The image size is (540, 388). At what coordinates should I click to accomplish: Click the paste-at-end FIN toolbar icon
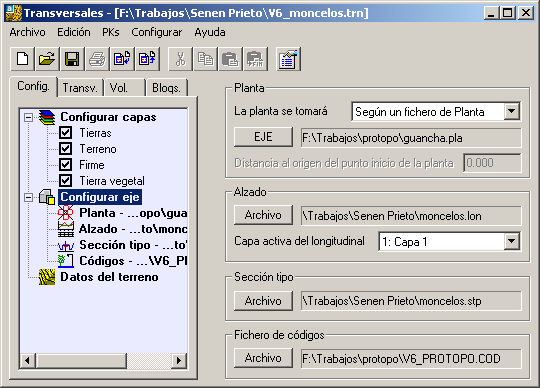tap(255, 59)
